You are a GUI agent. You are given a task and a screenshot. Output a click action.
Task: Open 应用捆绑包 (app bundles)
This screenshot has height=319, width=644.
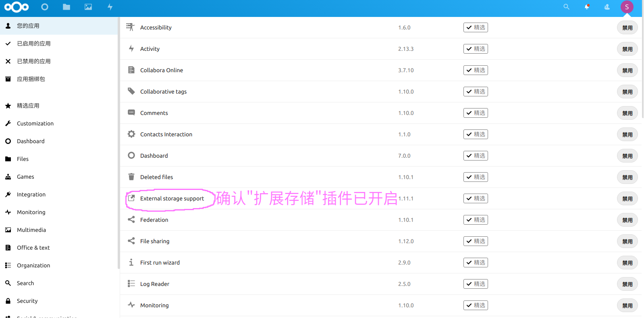[x=59, y=79]
